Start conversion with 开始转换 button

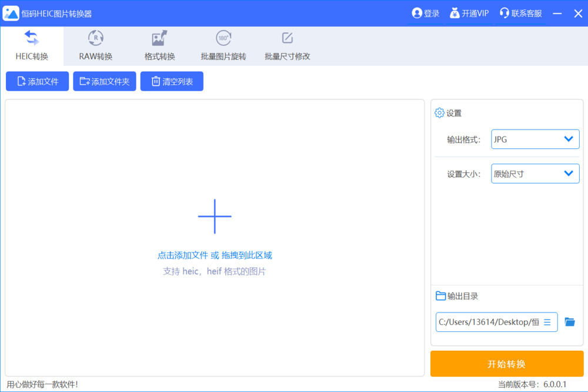(507, 364)
